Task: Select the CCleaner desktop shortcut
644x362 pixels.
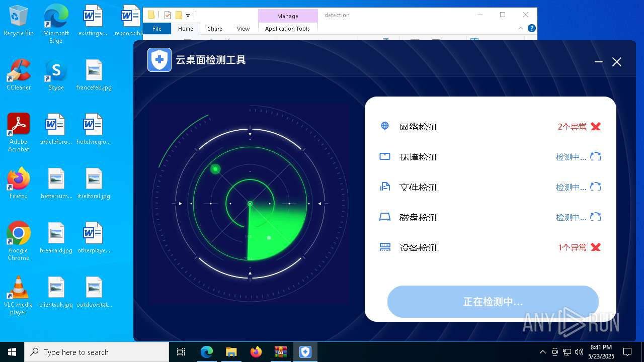Action: point(19,74)
